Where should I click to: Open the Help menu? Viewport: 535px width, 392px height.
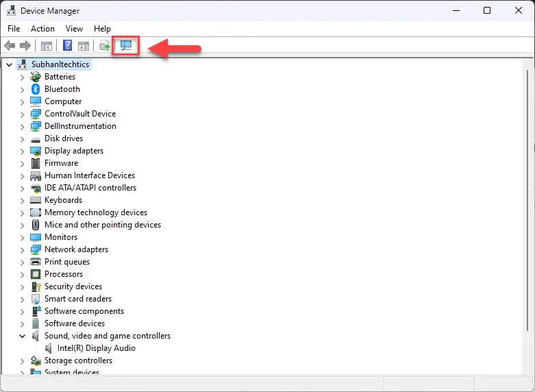[x=102, y=29]
